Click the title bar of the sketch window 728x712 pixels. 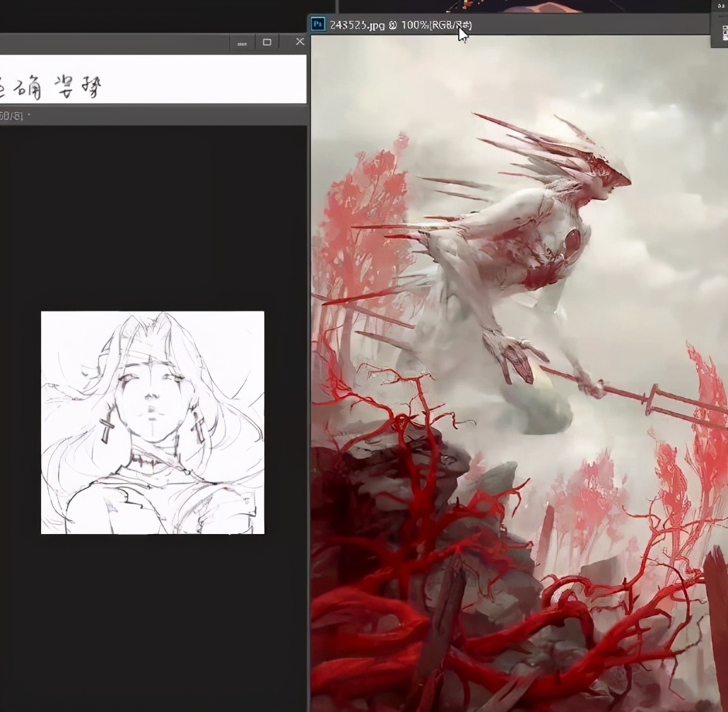coord(106,43)
